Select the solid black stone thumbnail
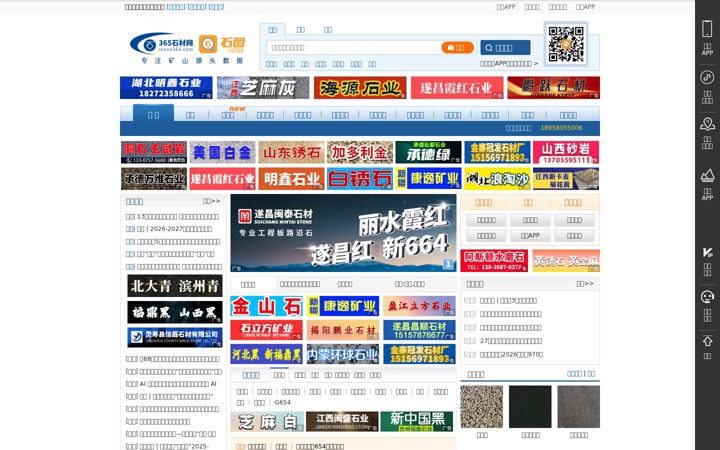Image resolution: width=720 pixels, height=450 pixels. (x=530, y=407)
